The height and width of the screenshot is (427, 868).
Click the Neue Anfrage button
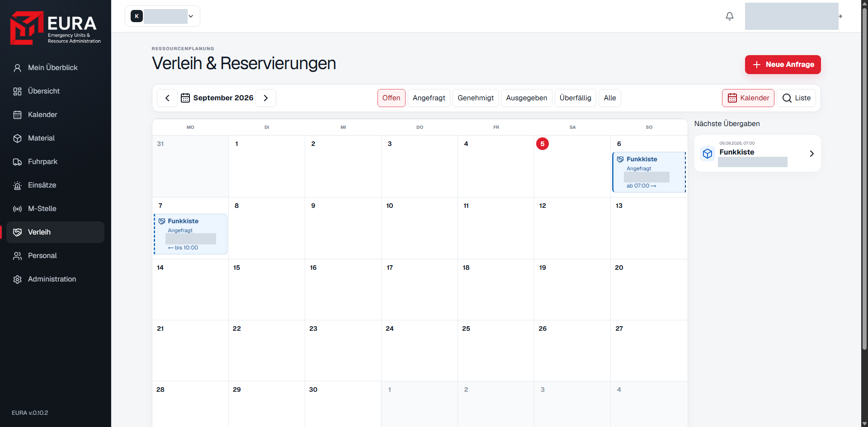783,65
